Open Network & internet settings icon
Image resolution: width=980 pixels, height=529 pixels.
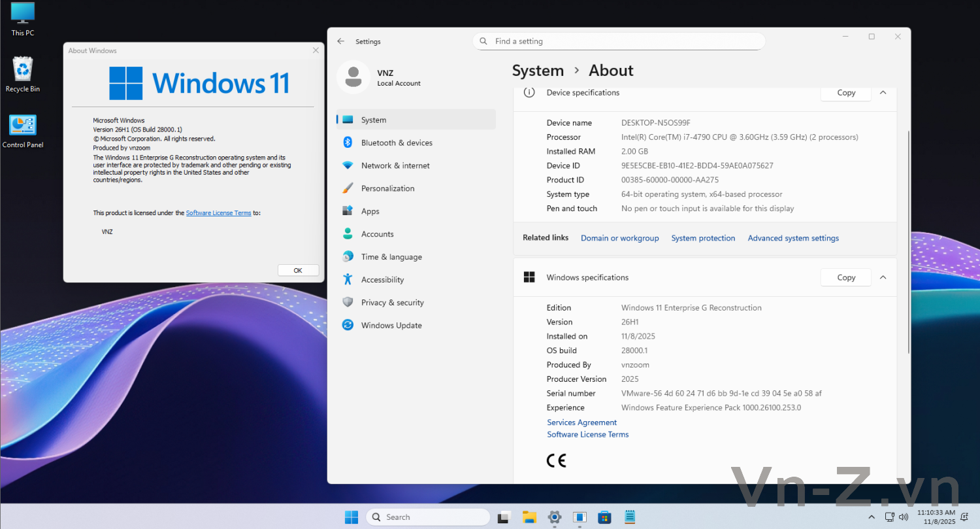pos(348,165)
